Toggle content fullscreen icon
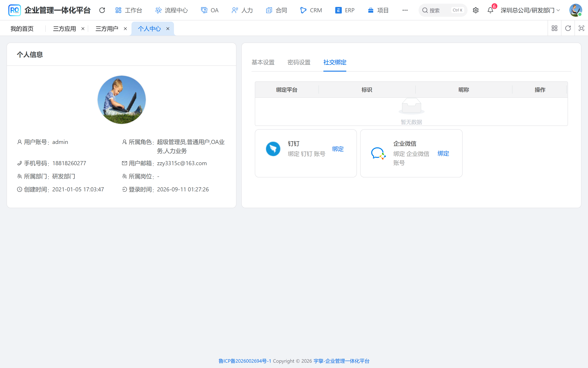 [581, 28]
